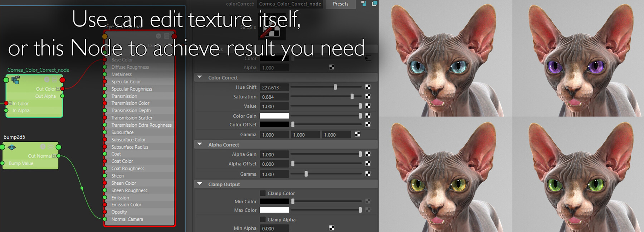Click the Min Color black swatch
Viewport: 644px width, 232px height.
[x=274, y=202]
